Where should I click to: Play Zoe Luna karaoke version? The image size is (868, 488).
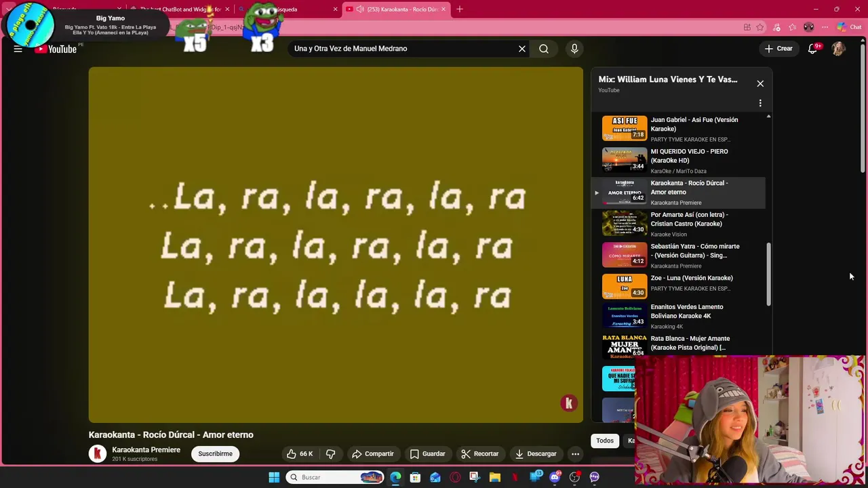pos(684,285)
